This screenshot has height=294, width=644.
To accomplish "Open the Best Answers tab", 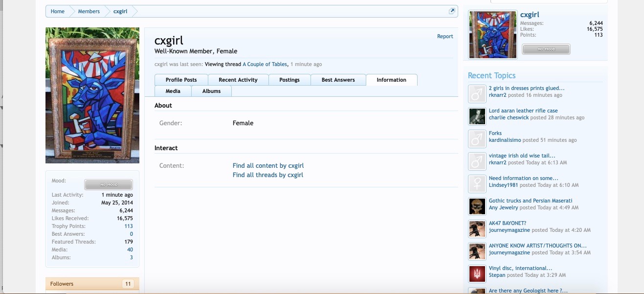I will click(338, 80).
